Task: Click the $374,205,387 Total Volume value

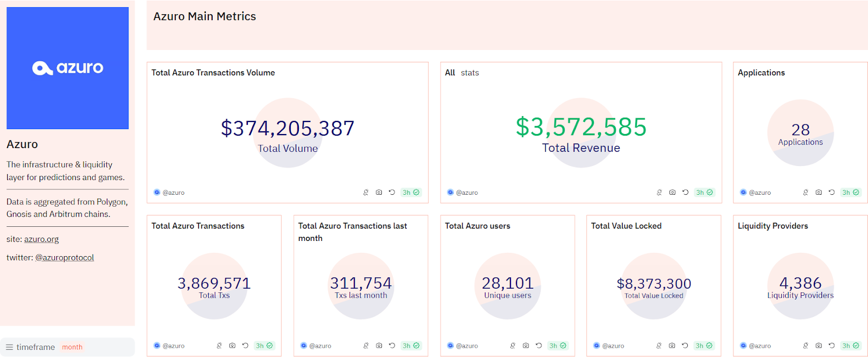Action: [x=288, y=129]
